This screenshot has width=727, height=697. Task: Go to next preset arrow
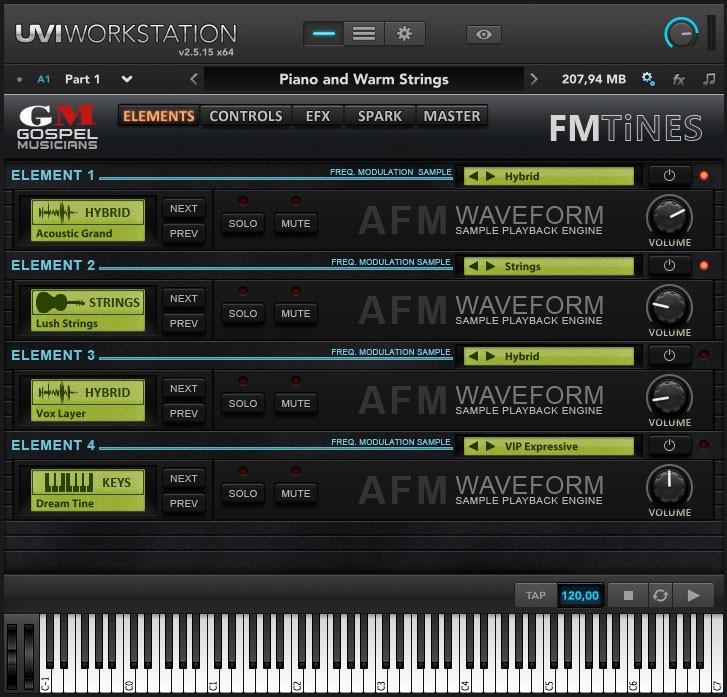click(x=534, y=79)
